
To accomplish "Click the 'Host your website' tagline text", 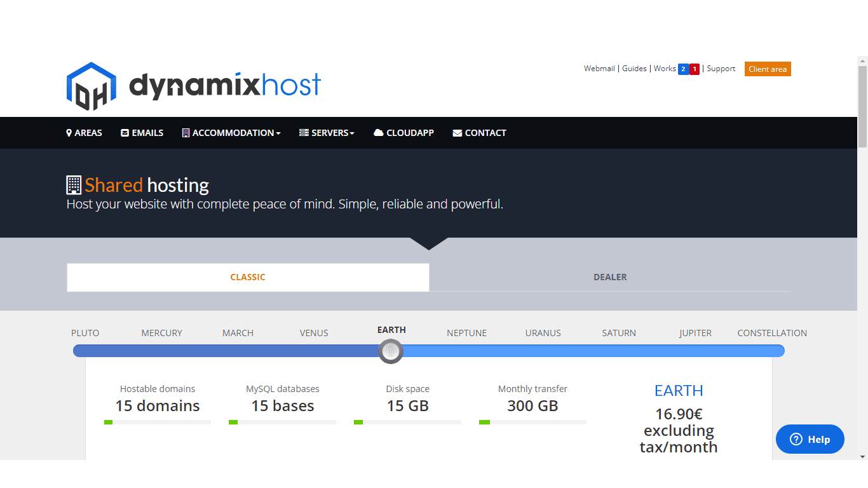I will click(285, 205).
